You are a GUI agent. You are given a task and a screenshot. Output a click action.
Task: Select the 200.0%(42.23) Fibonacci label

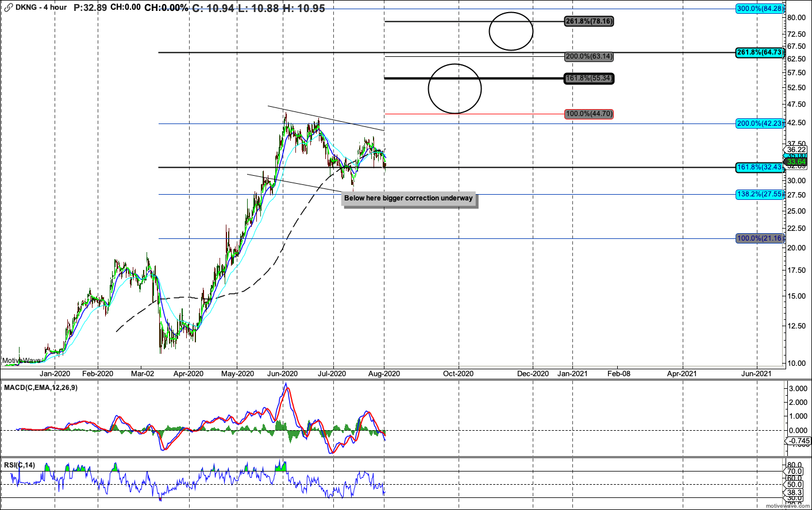(x=760, y=123)
